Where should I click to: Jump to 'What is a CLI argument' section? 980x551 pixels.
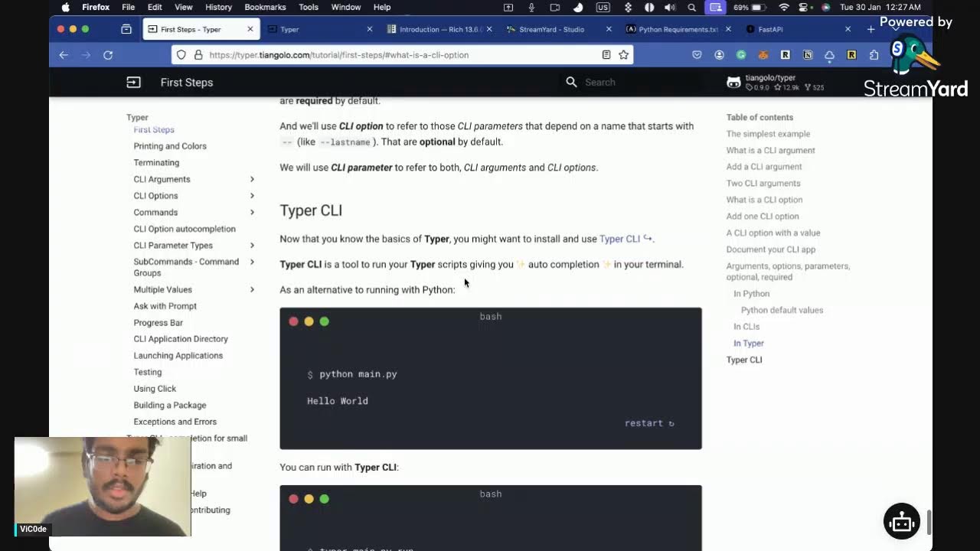770,151
